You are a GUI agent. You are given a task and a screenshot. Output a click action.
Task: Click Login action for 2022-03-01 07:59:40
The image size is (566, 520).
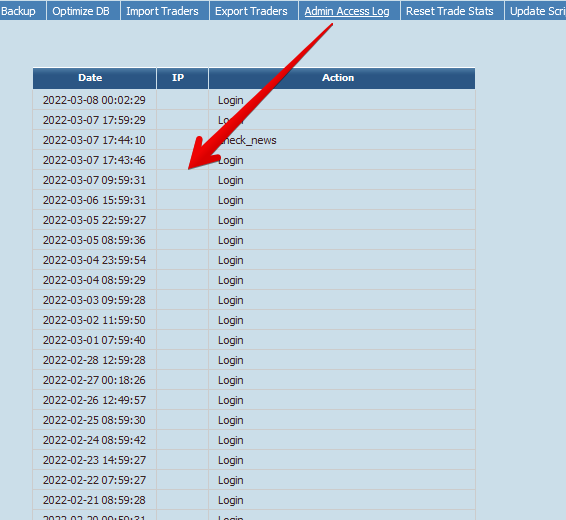pyautogui.click(x=231, y=340)
